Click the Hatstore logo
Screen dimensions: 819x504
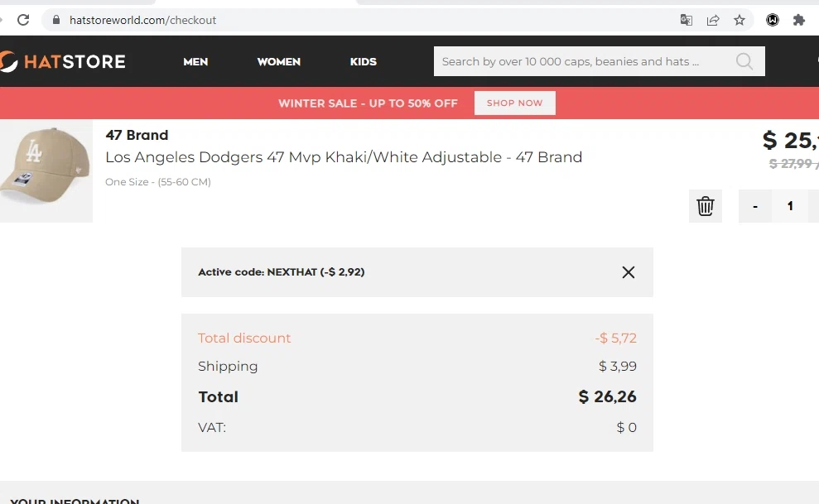click(x=63, y=61)
